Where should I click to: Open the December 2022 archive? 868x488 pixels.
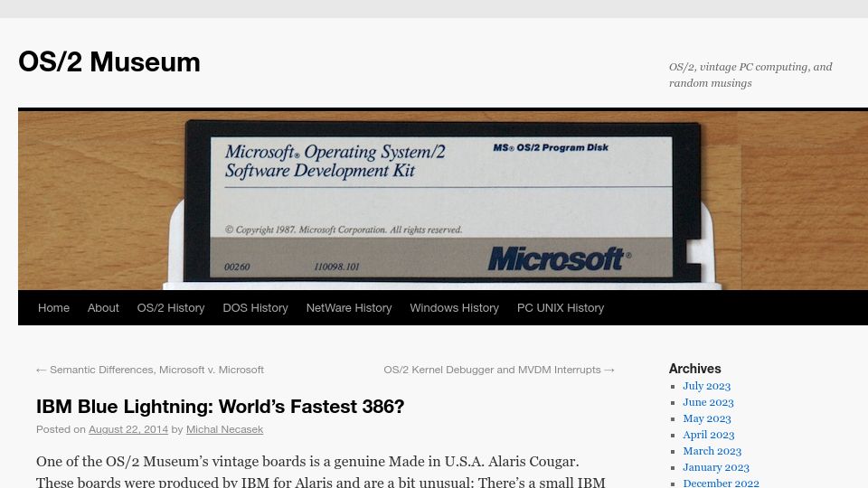(721, 483)
